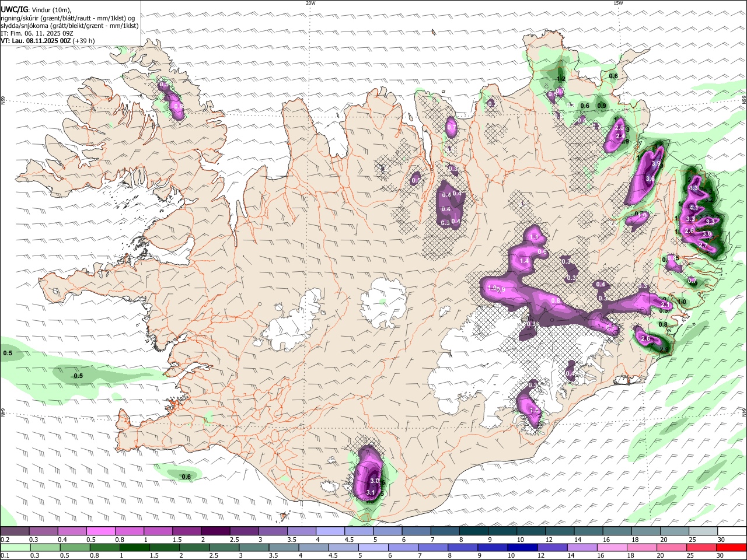This screenshot has width=747, height=560.
Task: Click the pinkish-red 25 swatch in lower row
Action: point(701,548)
